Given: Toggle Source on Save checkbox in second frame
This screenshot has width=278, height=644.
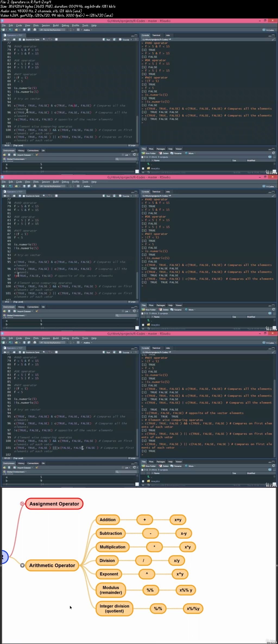Looking at the screenshot, I should 24,196.
